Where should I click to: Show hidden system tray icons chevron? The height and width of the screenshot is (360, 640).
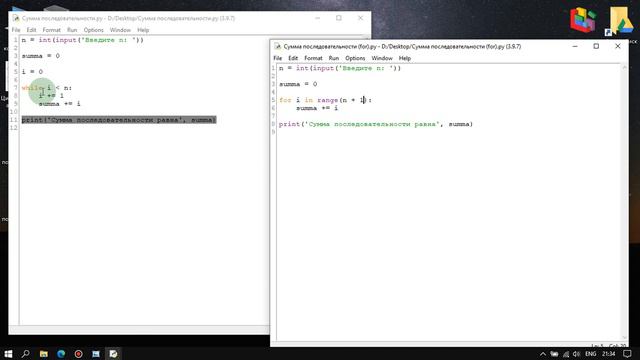(x=542, y=354)
